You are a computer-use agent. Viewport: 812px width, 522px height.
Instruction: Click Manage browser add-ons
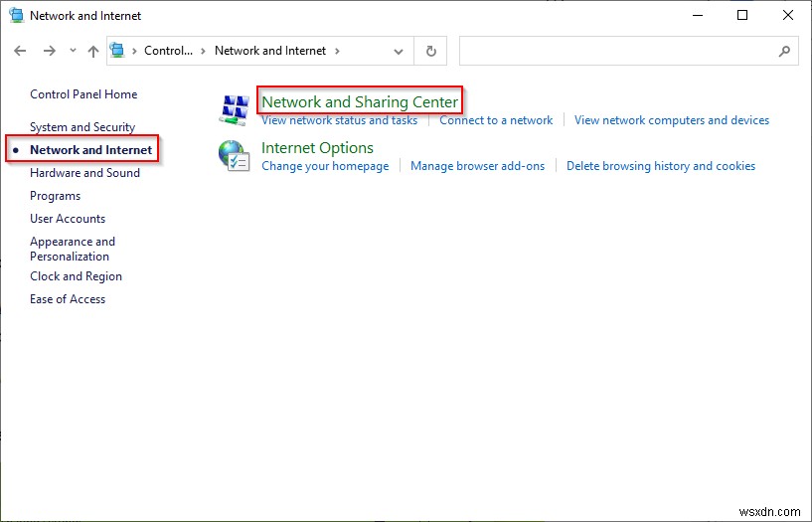click(477, 166)
